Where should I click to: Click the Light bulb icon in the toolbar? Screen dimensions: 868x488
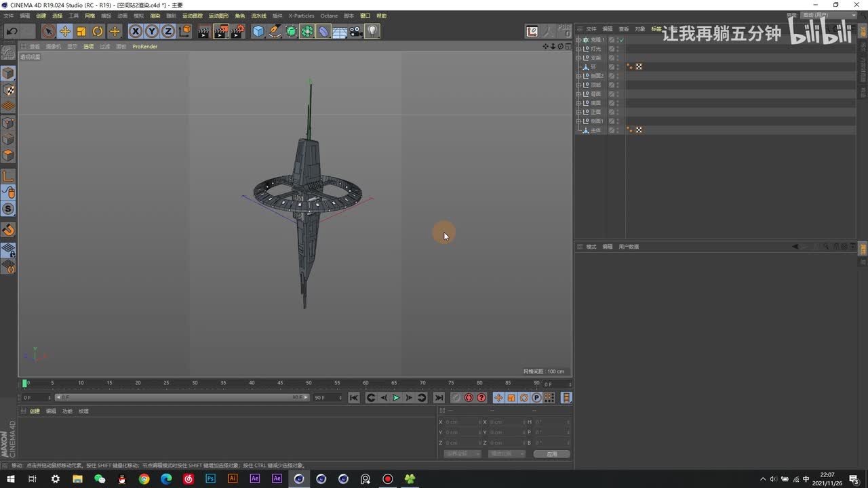[372, 31]
